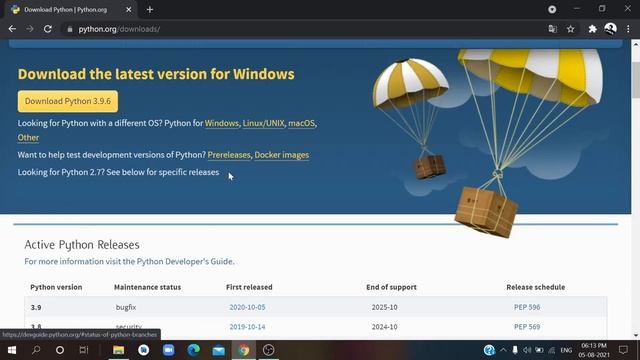Viewport: 640px width, 360px height.
Task: Bookmark this page with the star
Action: [x=571, y=29]
